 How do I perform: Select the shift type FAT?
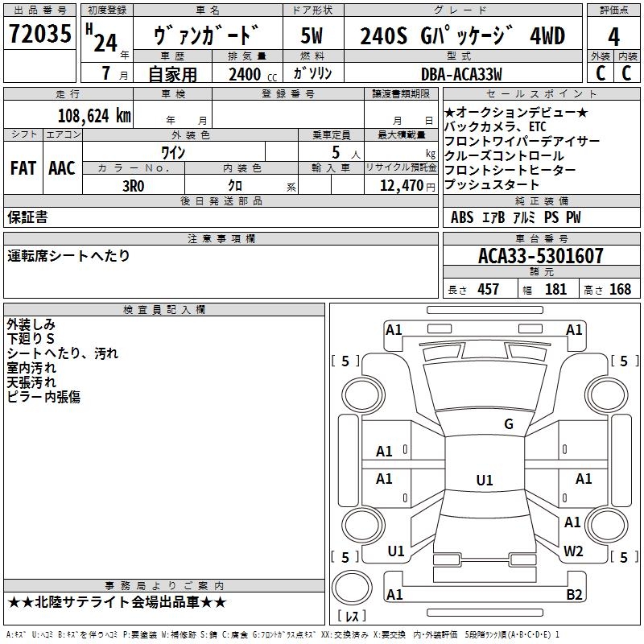23,168
